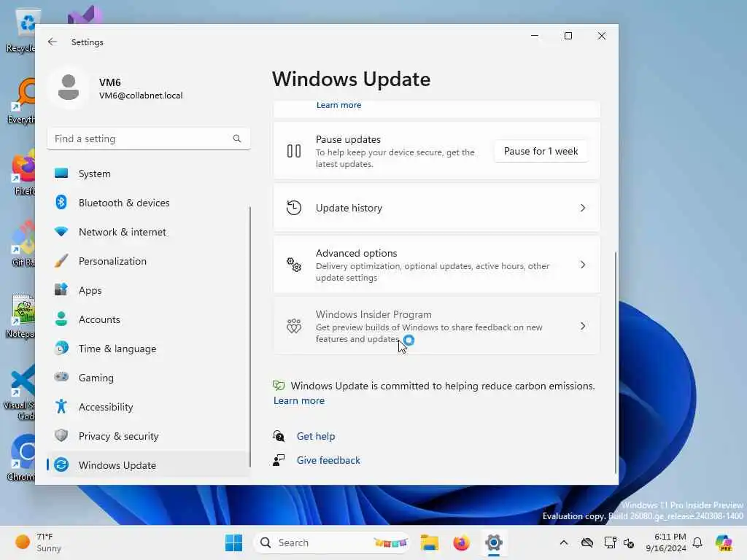Click top Learn more link
Screen dimensions: 747x560
[x=338, y=105]
